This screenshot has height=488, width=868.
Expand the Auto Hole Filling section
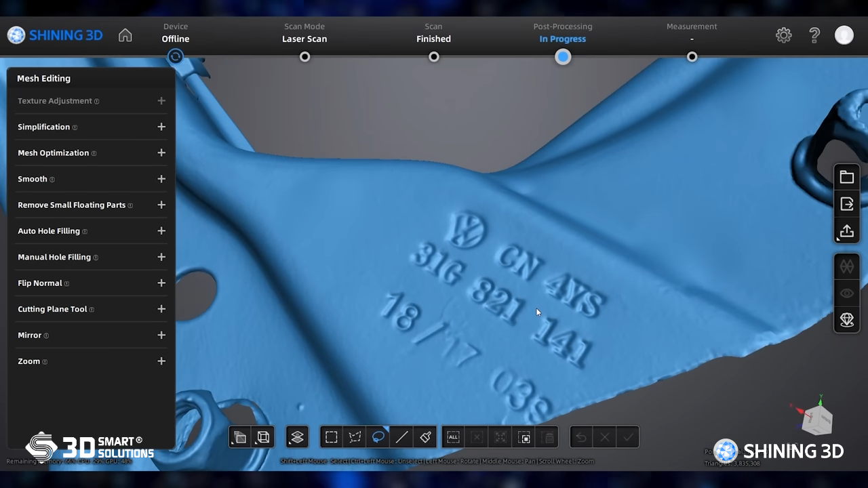tap(161, 231)
